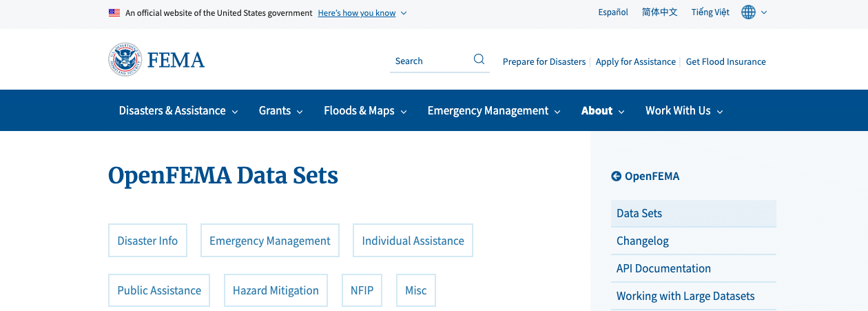Click the FEMA Homeland Security seal logo

point(125,59)
